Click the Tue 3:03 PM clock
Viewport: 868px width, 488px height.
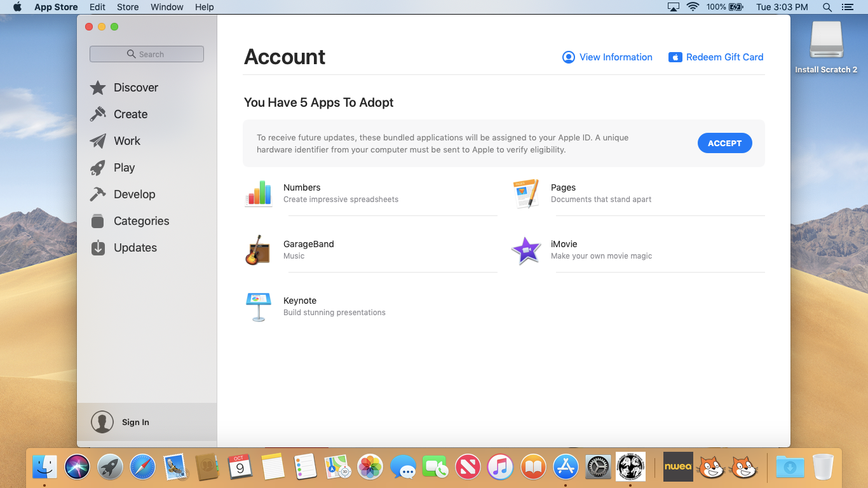[782, 7]
